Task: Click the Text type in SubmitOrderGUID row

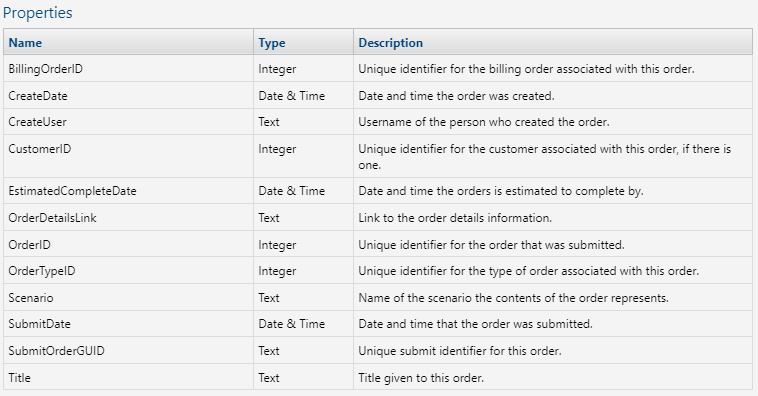Action: (x=269, y=351)
